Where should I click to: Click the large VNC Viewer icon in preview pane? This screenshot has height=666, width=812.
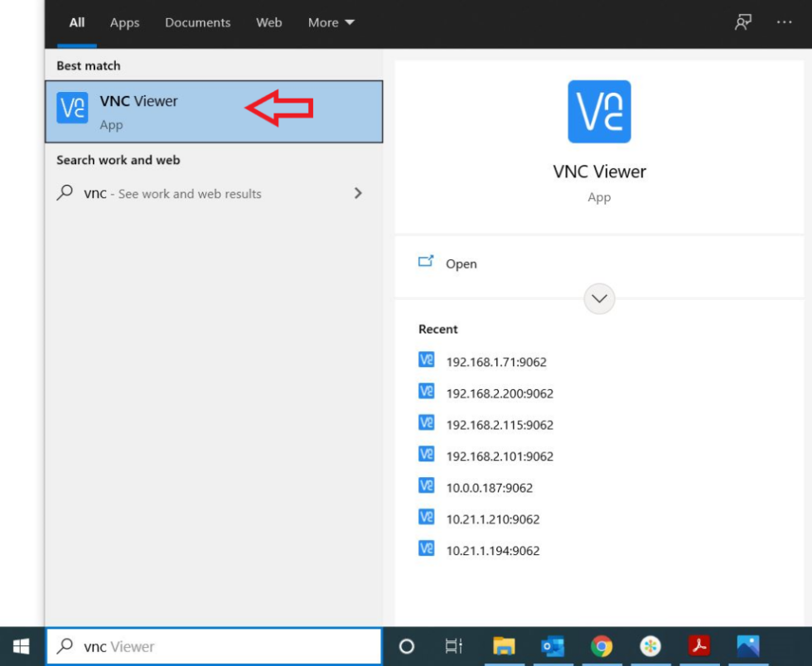[598, 113]
